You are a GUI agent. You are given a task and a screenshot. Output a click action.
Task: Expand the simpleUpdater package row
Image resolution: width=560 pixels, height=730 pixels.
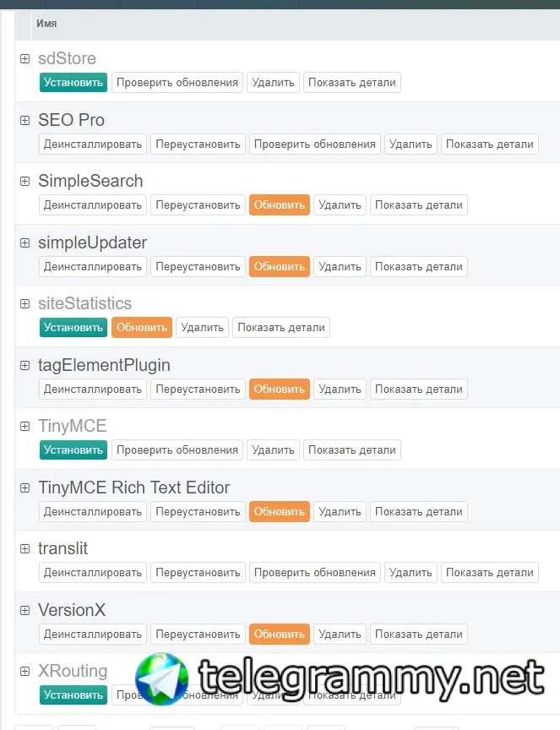(x=25, y=242)
